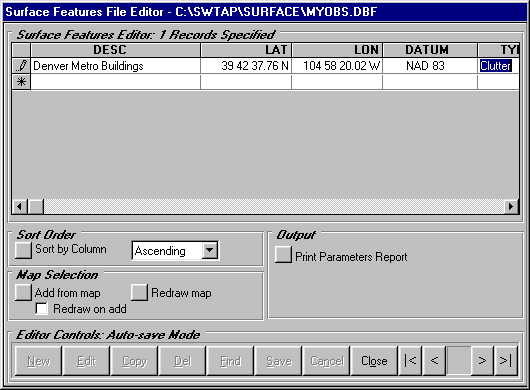Click scrollbar left arrow
Viewport: 530px width, 390px height.
(20, 206)
